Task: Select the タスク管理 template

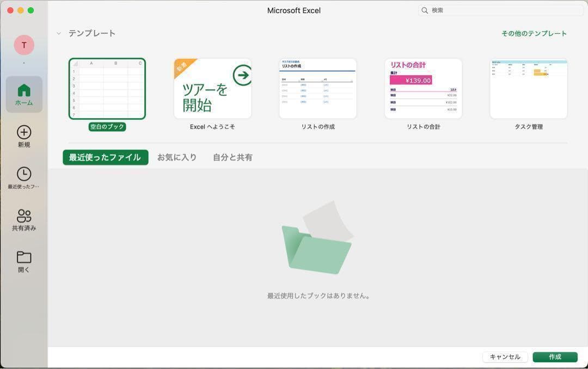Action: click(529, 88)
